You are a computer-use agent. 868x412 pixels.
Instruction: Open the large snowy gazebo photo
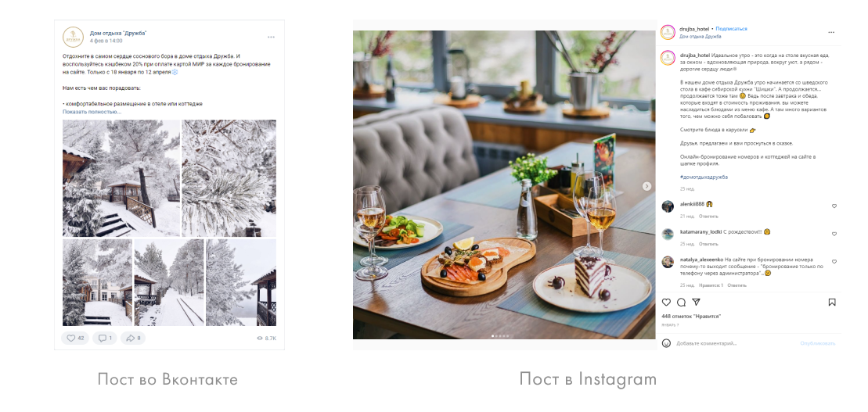point(121,178)
